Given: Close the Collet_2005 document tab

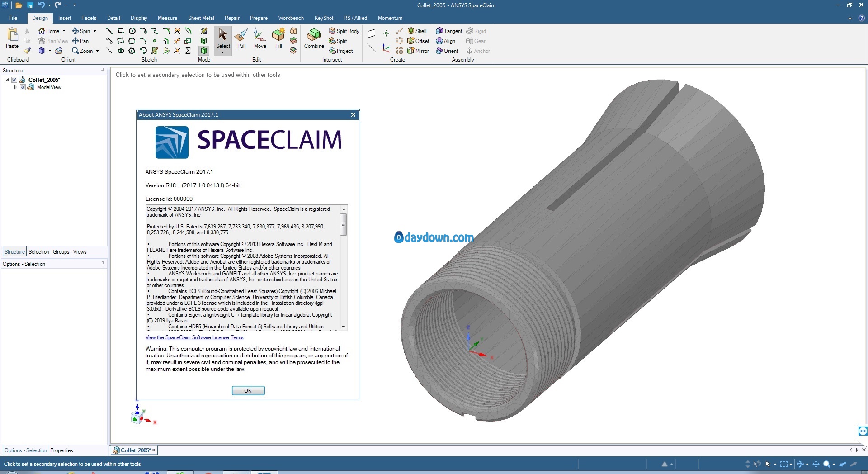Looking at the screenshot, I should 154,450.
